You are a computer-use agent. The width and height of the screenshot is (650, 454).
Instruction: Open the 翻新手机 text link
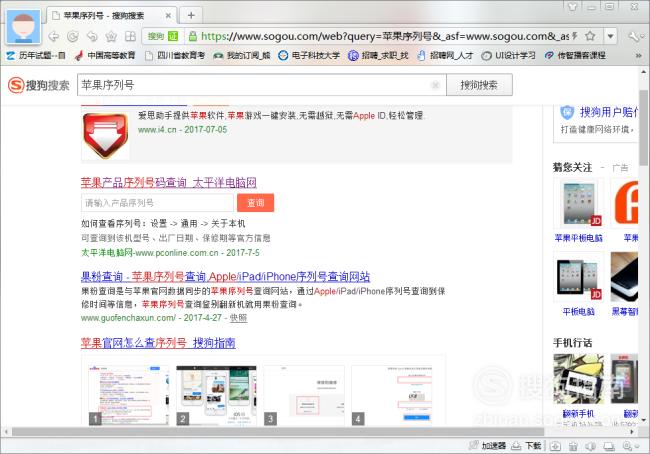(x=579, y=413)
